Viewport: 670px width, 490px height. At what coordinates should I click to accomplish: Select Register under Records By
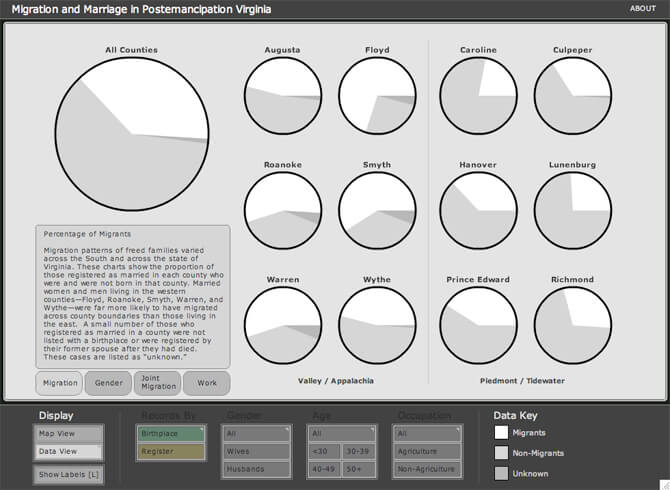coord(169,451)
